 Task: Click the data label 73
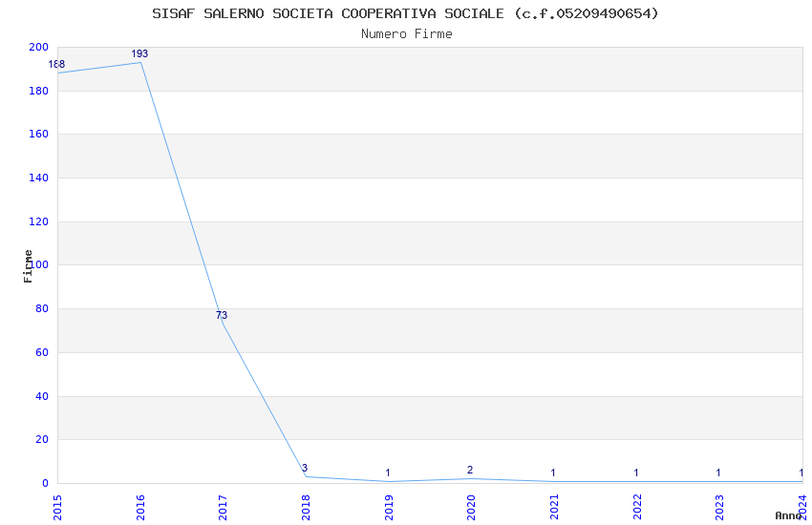tap(222, 315)
